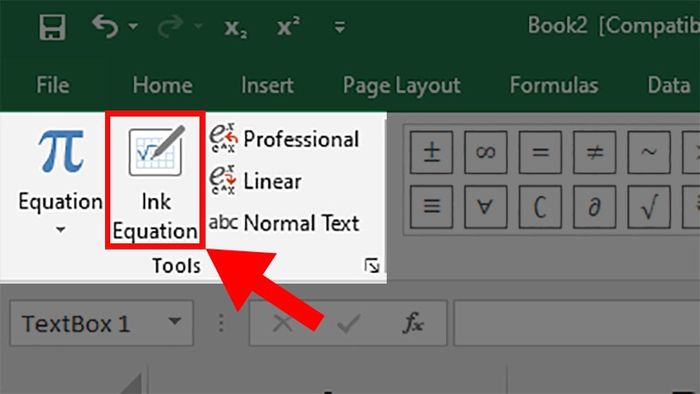Viewport: 700px width, 394px height.
Task: Choose Professional equation format
Action: [x=284, y=139]
